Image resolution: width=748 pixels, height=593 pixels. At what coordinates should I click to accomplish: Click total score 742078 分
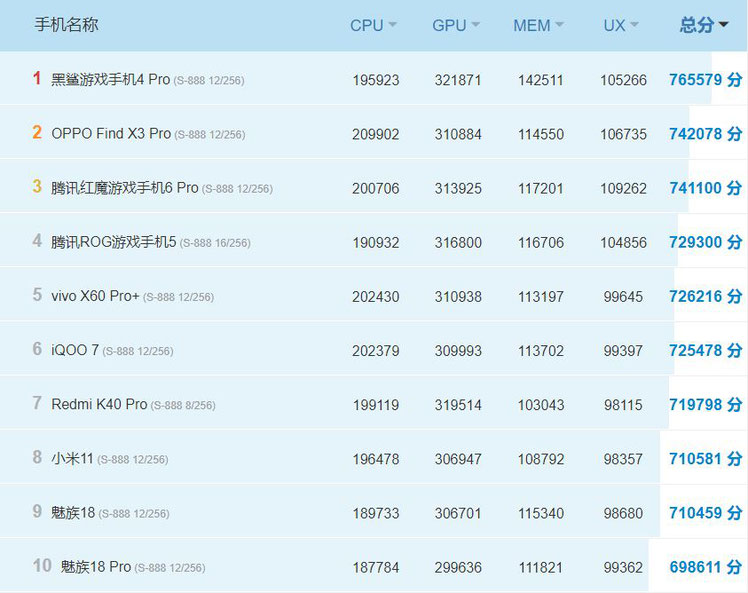click(x=706, y=134)
